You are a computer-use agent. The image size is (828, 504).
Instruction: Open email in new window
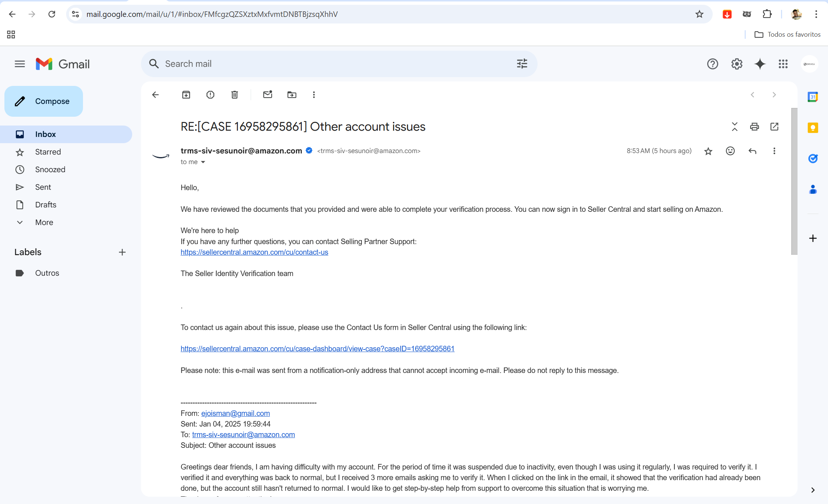click(x=774, y=127)
